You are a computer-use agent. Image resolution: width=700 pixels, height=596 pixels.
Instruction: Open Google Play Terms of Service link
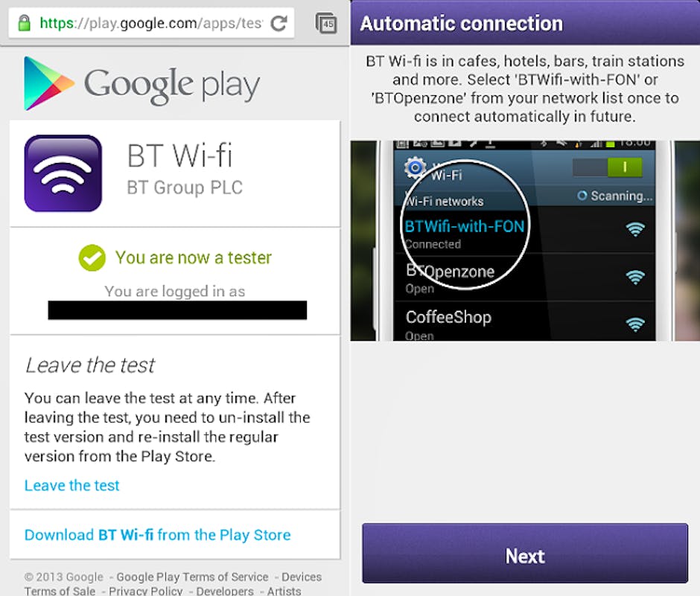[192, 577]
